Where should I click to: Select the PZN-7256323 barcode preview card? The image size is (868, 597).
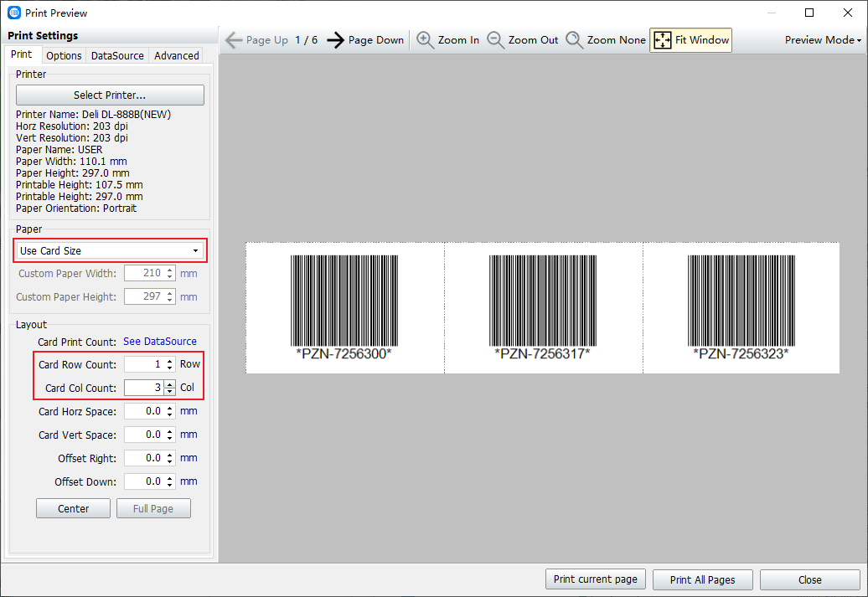pyautogui.click(x=741, y=307)
